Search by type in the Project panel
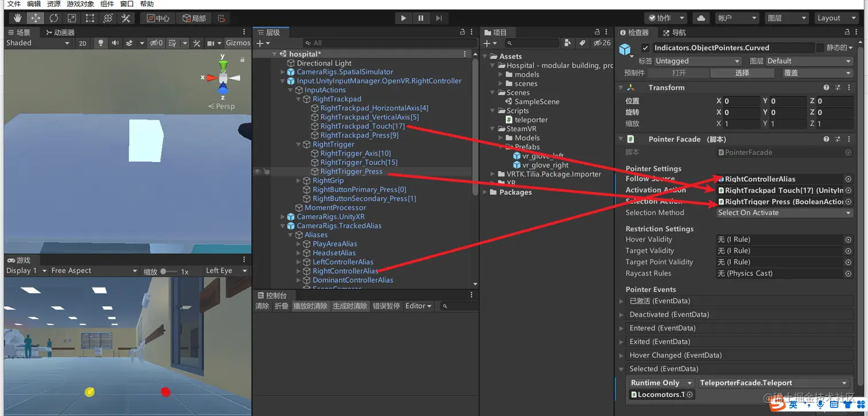868x416 pixels. point(568,43)
